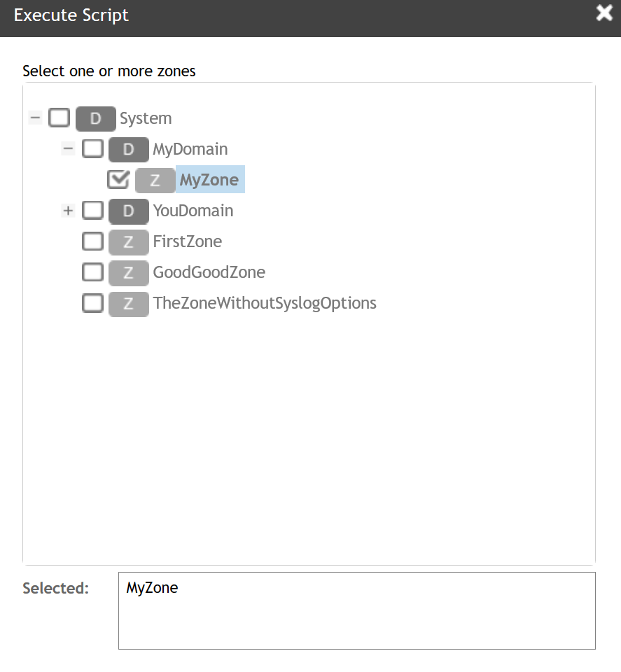This screenshot has width=621, height=672.
Task: Click the domain icon beside System
Action: point(95,118)
